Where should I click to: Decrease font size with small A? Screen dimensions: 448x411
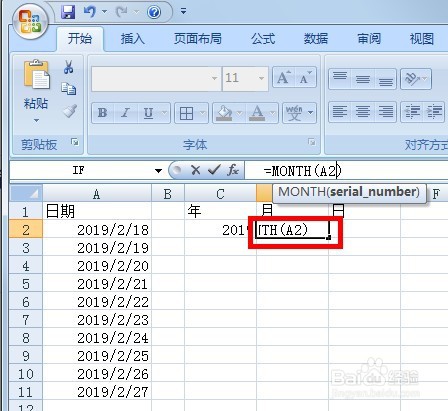pos(305,78)
